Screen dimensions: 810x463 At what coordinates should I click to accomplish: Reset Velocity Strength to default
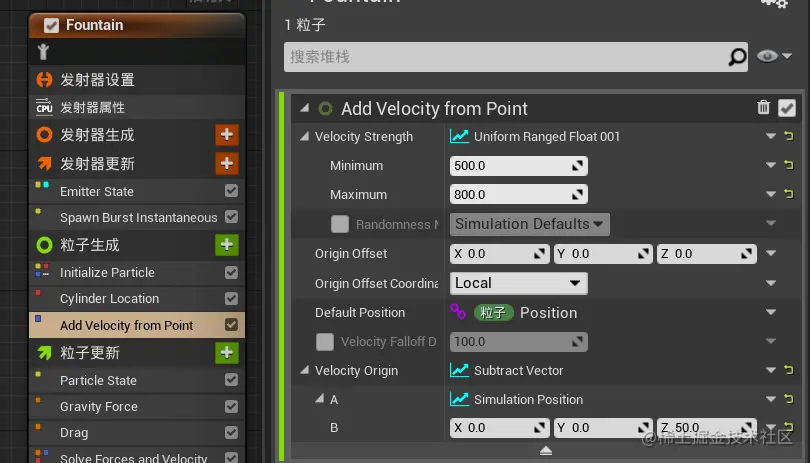click(789, 136)
